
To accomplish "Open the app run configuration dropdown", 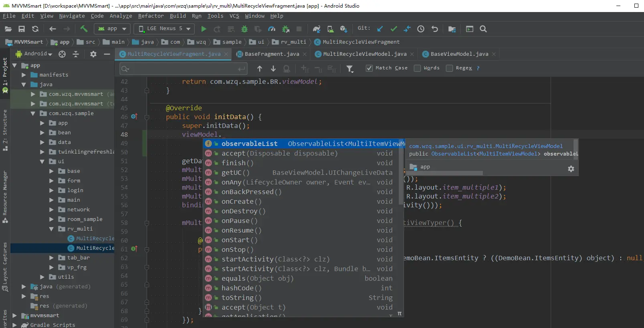I will (x=113, y=29).
